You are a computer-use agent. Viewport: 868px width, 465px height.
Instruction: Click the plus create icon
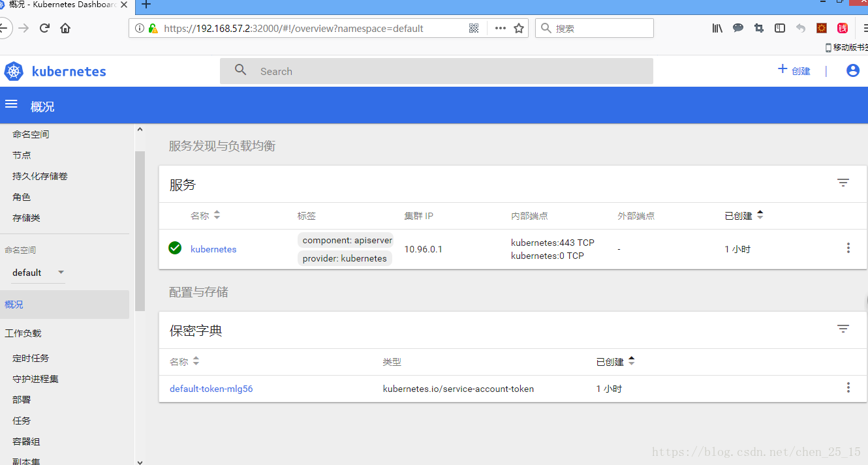[783, 69]
